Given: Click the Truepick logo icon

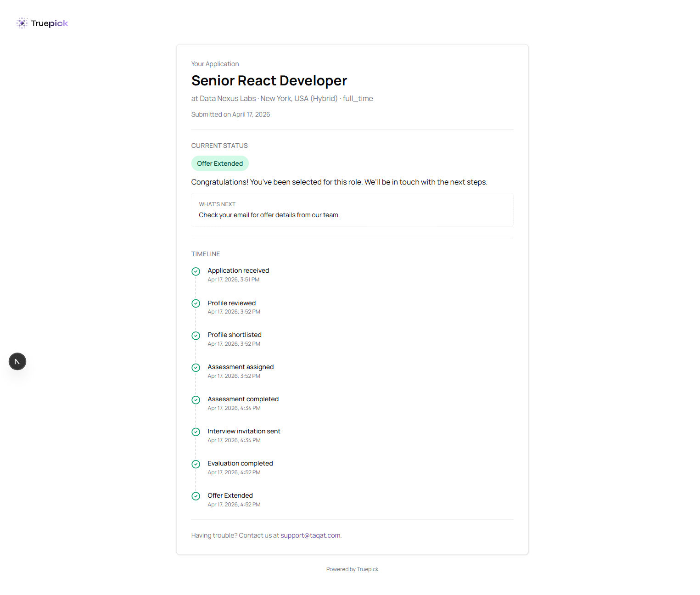Looking at the screenshot, I should (22, 23).
